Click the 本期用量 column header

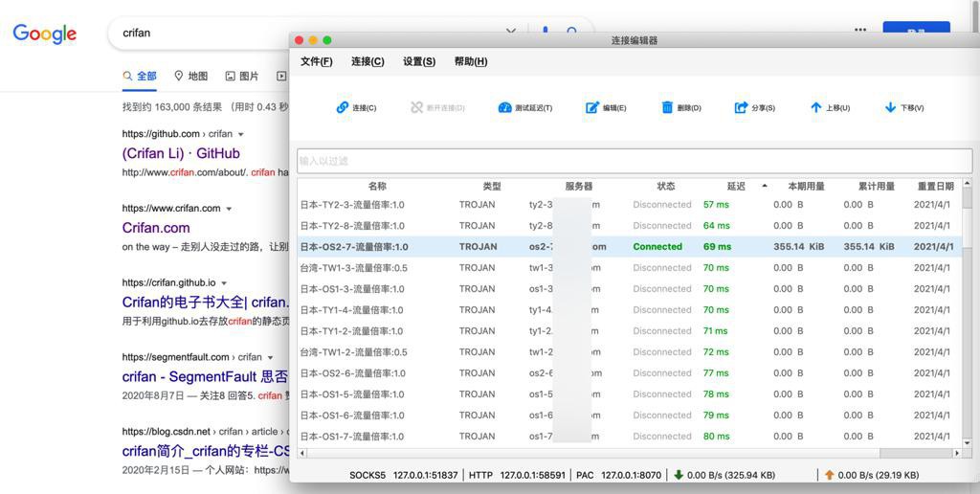[806, 187]
